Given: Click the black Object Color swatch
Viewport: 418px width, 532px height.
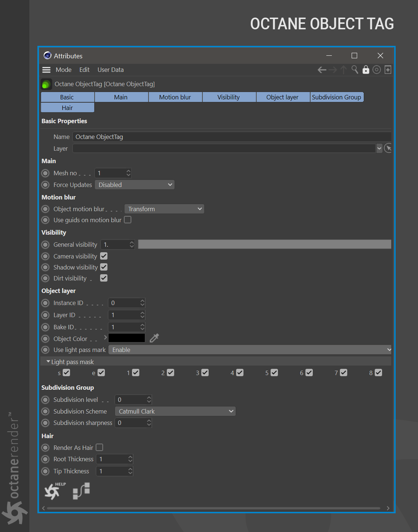Looking at the screenshot, I should 127,338.
